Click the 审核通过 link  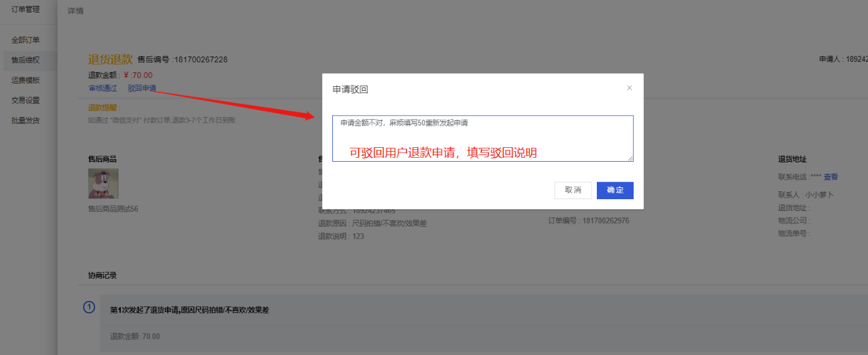(102, 88)
